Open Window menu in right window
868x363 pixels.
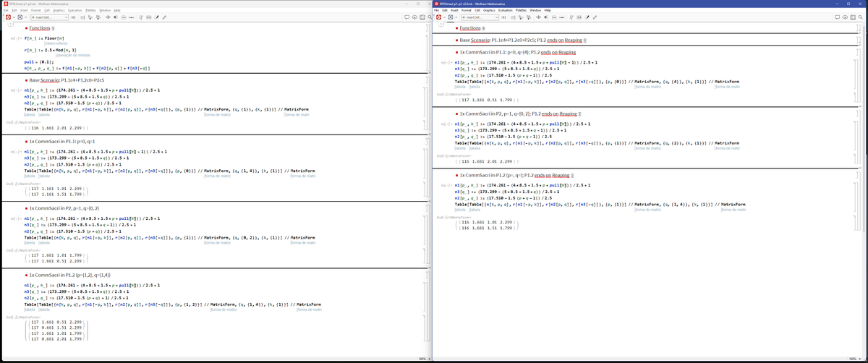(x=535, y=10)
